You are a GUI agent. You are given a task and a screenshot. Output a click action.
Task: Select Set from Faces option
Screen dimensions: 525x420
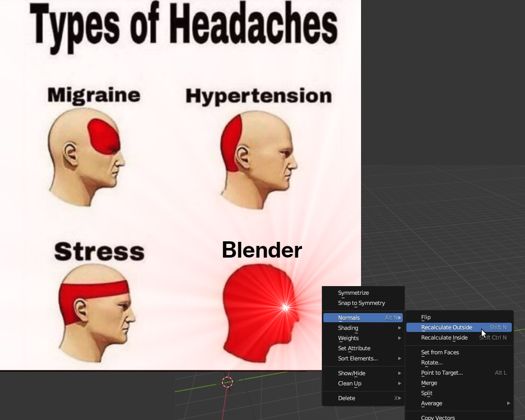459,352
